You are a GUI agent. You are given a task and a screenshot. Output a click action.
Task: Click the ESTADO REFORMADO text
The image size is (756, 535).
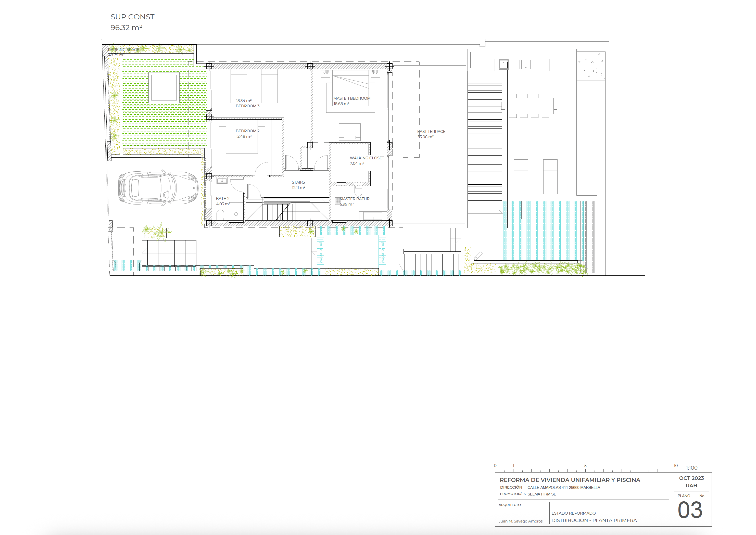click(x=574, y=513)
